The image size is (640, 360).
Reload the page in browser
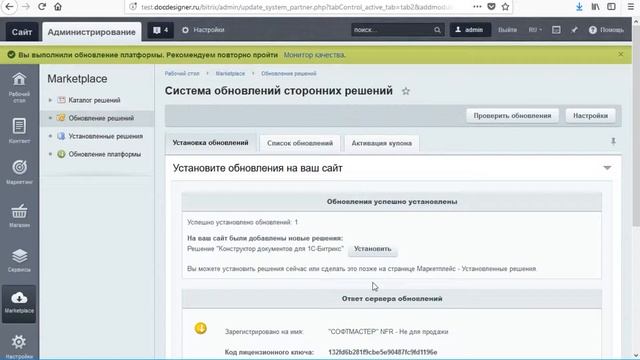[x=42, y=7]
